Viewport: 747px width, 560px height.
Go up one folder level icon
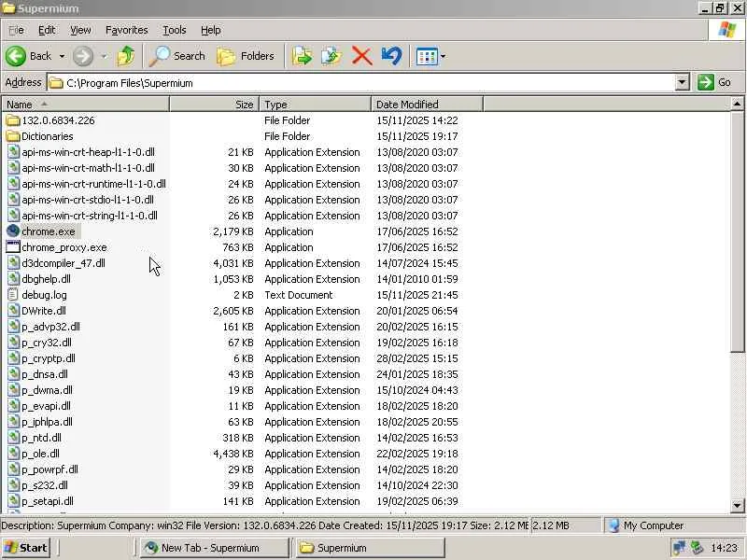126,56
